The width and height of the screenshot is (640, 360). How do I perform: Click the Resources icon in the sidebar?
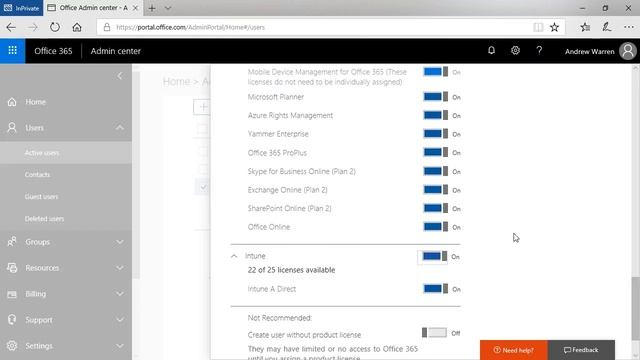(x=12, y=268)
